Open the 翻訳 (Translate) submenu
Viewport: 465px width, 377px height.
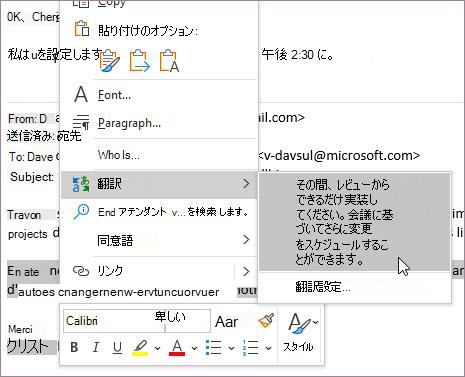pyautogui.click(x=159, y=184)
